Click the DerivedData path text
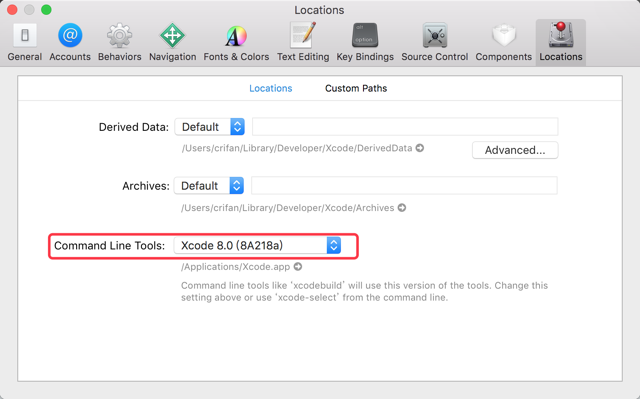This screenshot has height=399, width=640. [297, 148]
